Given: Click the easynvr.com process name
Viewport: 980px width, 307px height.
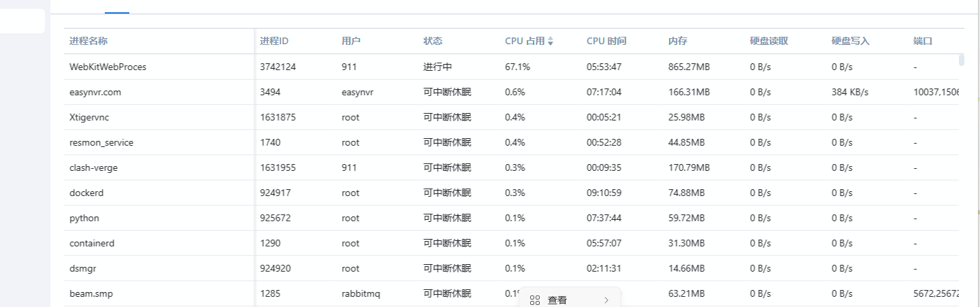Looking at the screenshot, I should click(95, 92).
